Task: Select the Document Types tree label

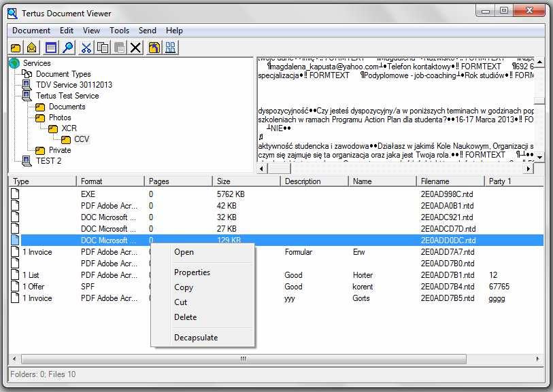Action: [63, 74]
